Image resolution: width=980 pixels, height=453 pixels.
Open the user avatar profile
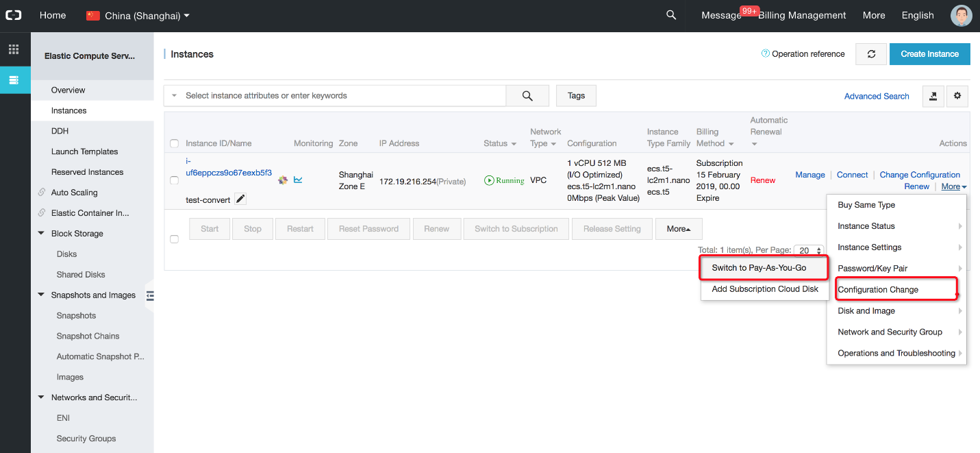coord(962,15)
